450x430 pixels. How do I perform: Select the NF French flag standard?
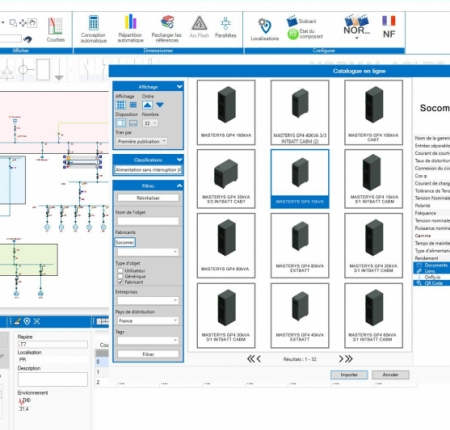(389, 27)
